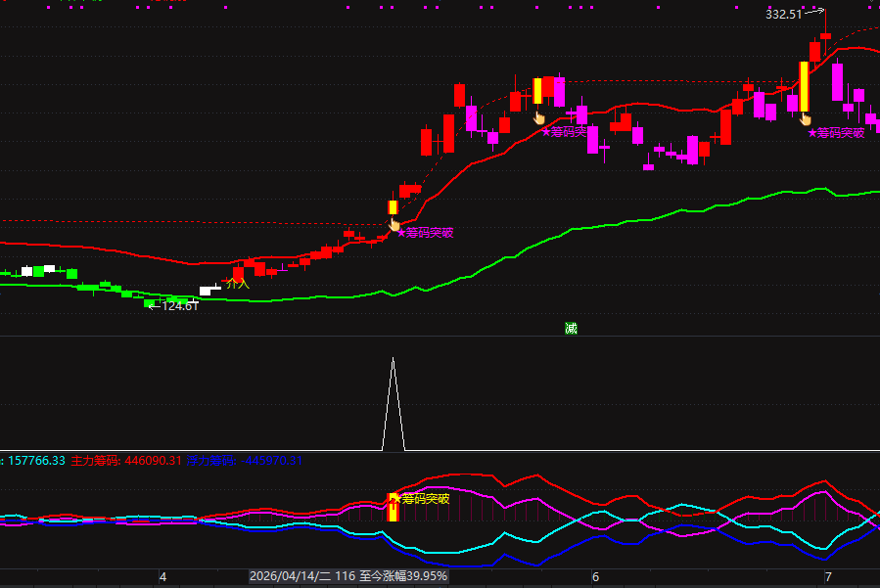The image size is (880, 588).
Task: Click the hand pointer icon under second yellow candle
Action: click(x=538, y=117)
